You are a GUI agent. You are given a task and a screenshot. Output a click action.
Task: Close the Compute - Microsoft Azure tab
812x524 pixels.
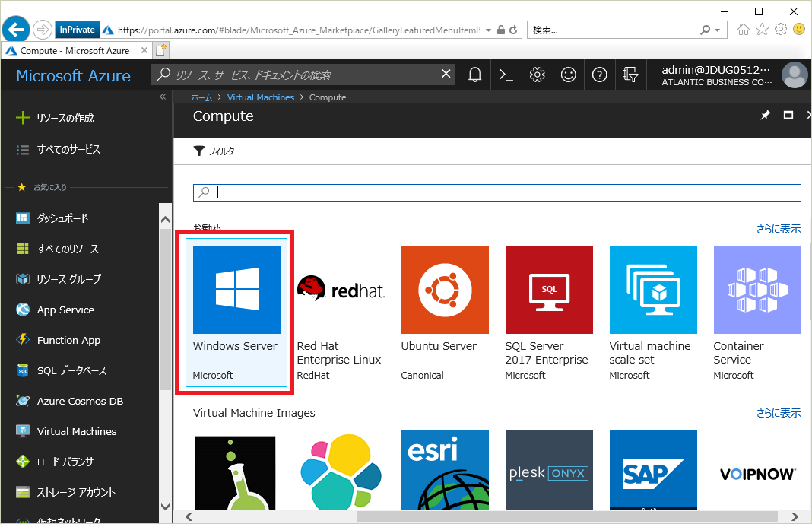[144, 50]
